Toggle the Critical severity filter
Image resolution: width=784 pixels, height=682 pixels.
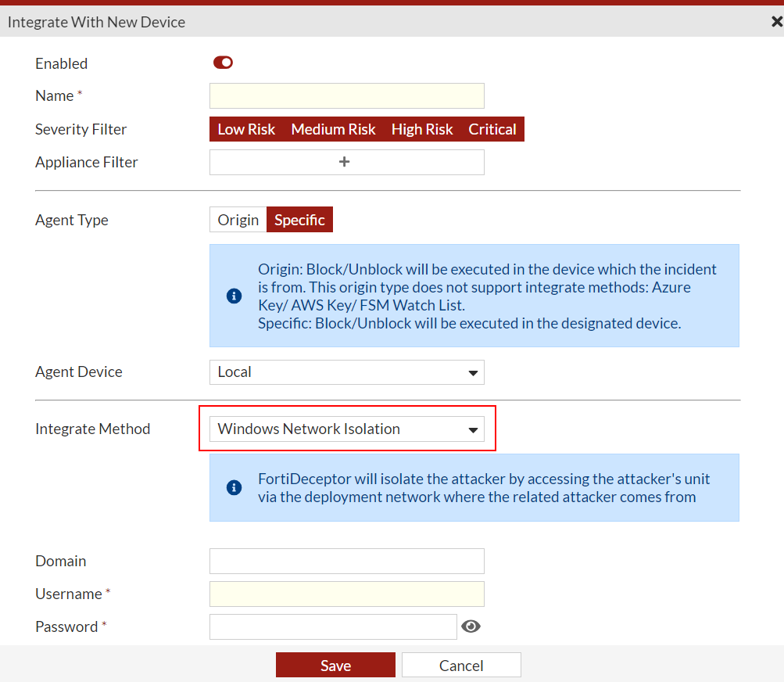pos(492,129)
